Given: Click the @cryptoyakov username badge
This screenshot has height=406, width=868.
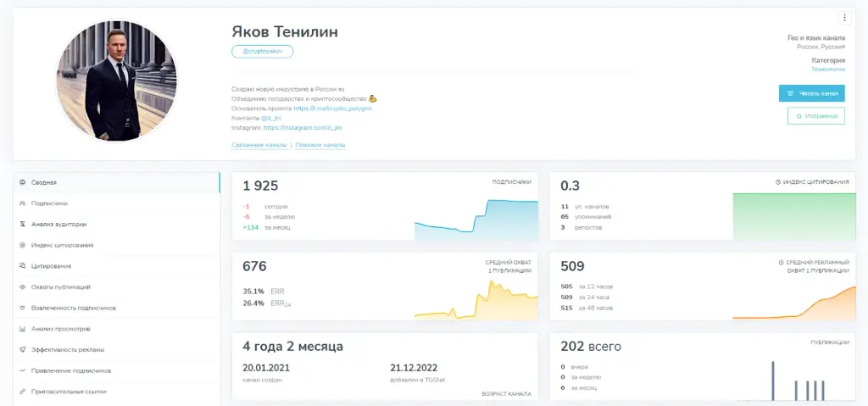Looking at the screenshot, I should click(263, 51).
